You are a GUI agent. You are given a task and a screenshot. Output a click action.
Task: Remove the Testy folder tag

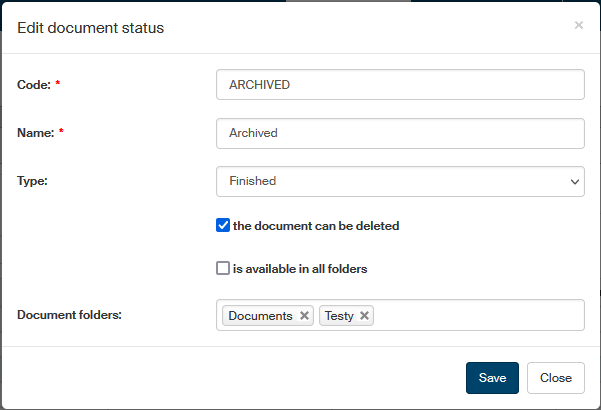click(365, 316)
